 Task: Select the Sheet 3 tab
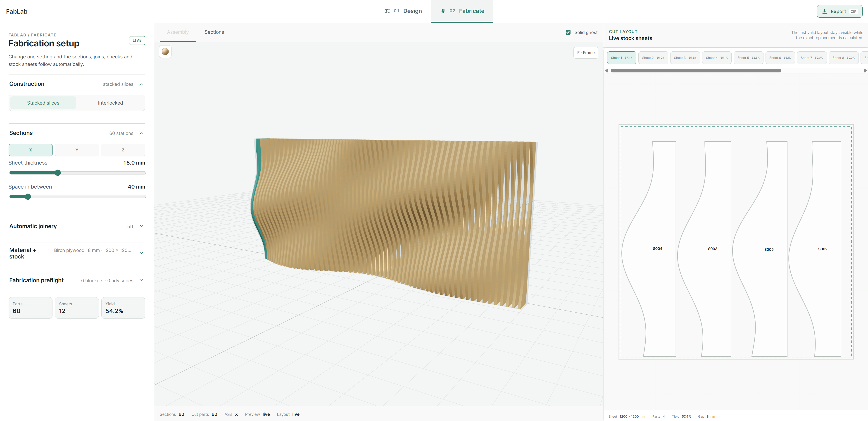685,58
